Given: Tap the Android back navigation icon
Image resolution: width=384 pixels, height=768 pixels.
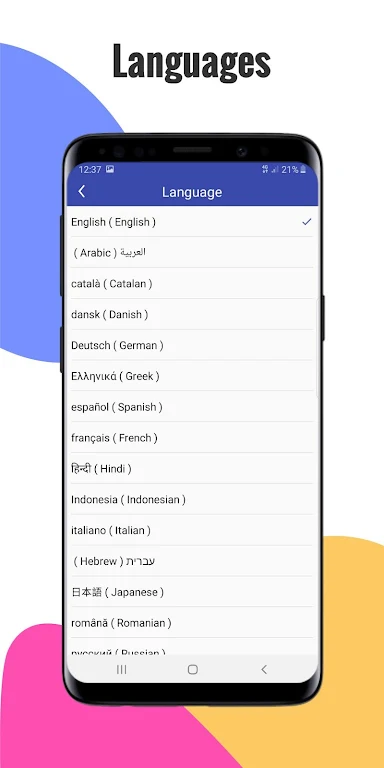Looking at the screenshot, I should [x=264, y=670].
